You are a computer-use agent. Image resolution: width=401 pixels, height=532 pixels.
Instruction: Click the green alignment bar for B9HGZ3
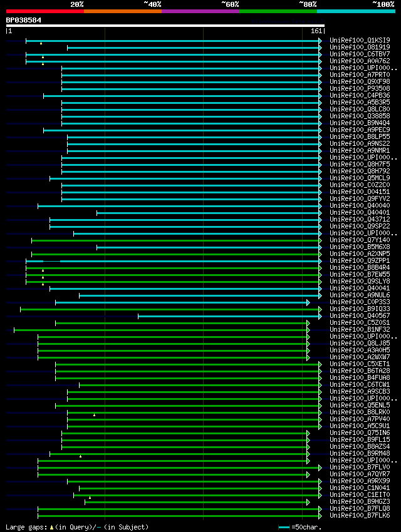point(196,502)
